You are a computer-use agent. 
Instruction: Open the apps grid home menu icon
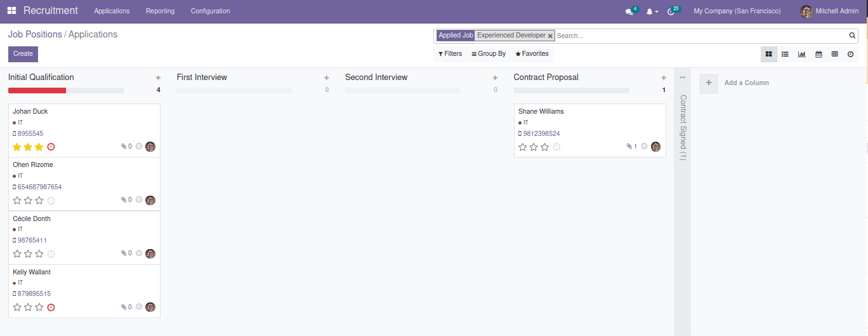[11, 11]
